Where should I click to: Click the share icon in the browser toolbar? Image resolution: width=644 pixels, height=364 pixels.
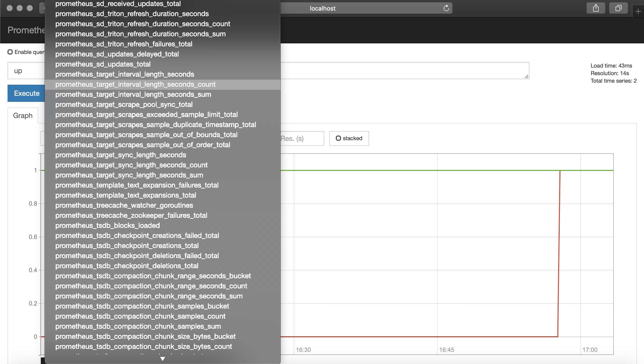596,8
